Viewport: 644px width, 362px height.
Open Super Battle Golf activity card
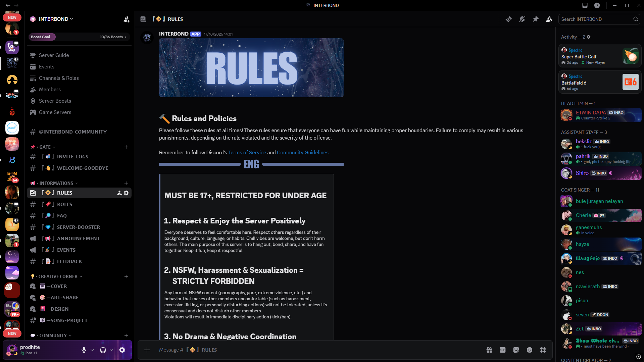600,56
